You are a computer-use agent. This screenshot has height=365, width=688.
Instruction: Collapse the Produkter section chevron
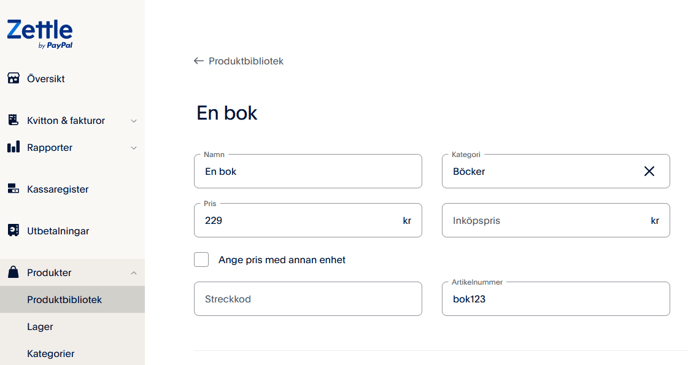click(134, 273)
